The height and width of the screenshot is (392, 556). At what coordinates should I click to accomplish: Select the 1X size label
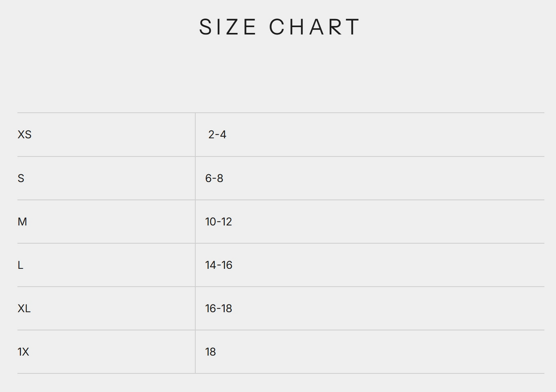(x=23, y=352)
